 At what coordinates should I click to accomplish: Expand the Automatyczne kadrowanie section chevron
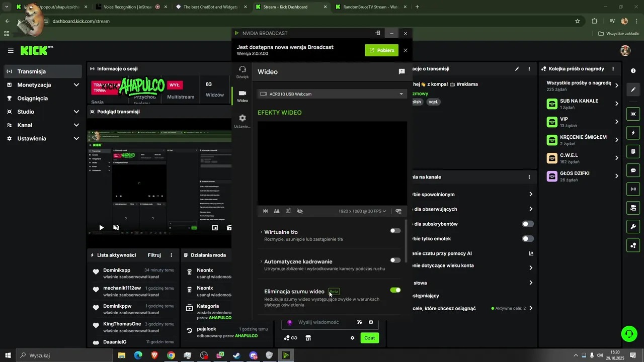click(x=261, y=261)
